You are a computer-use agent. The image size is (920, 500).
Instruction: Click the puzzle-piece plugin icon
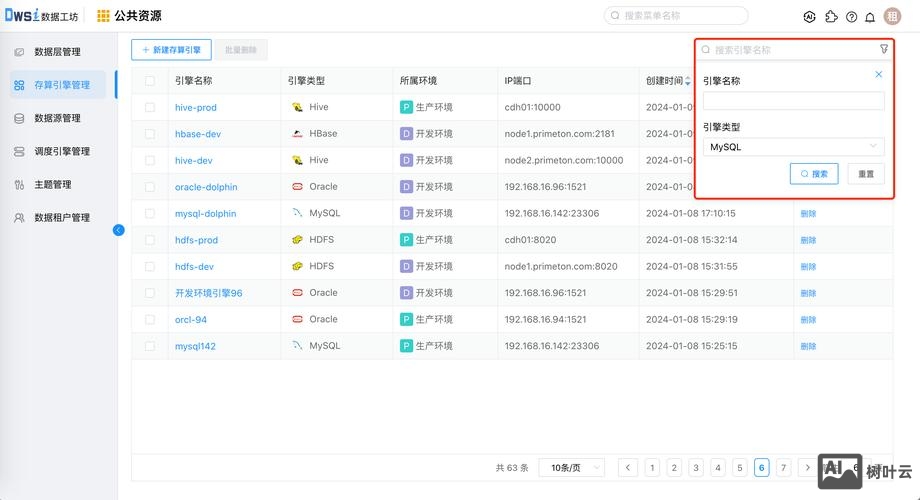(x=831, y=17)
